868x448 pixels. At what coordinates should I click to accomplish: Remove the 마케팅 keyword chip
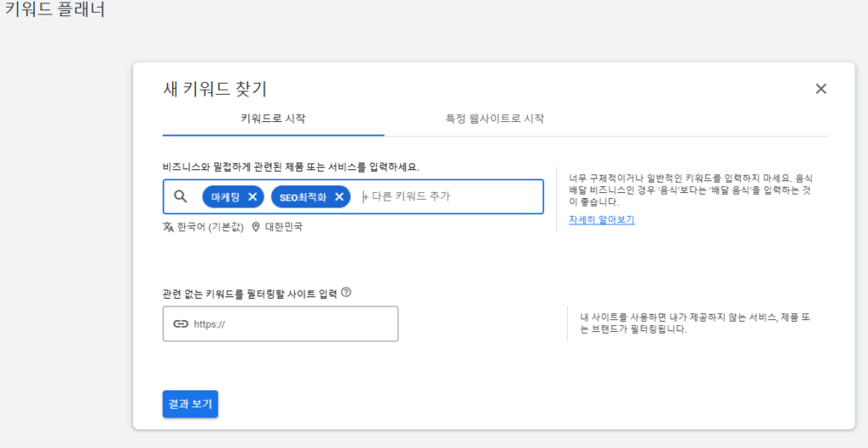coord(253,196)
